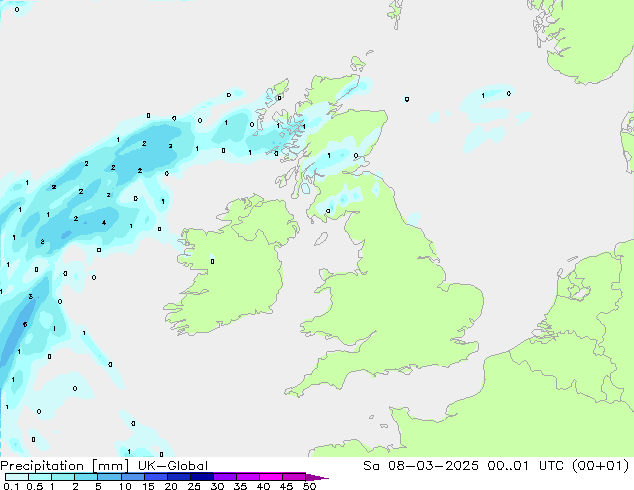The width and height of the screenshot is (634, 490).
Task: Click the '00..01 UTC' time text
Action: [527, 466]
